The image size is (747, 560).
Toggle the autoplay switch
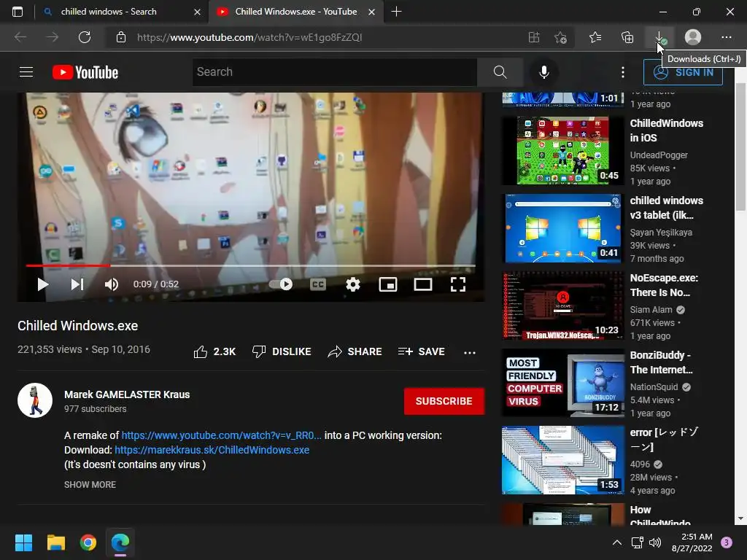[281, 284]
